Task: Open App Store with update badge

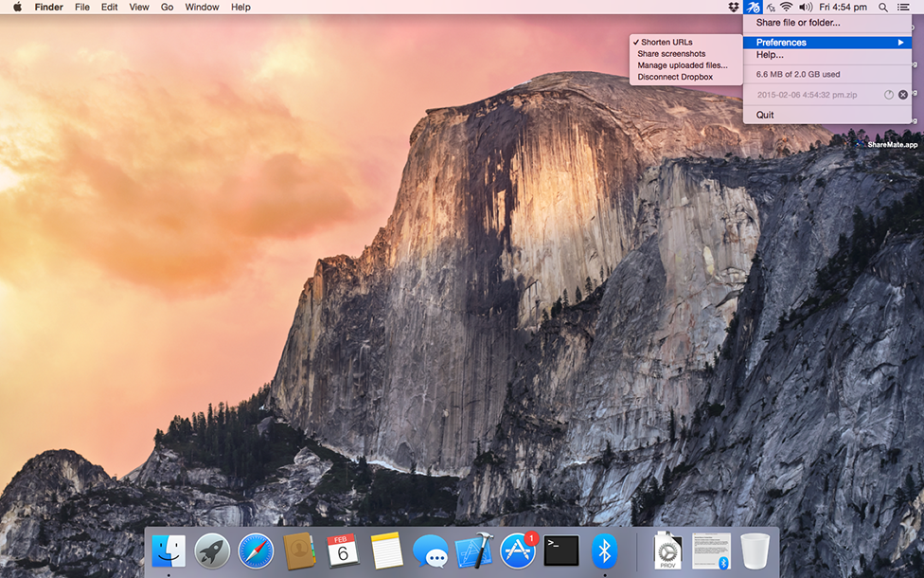Action: point(518,551)
